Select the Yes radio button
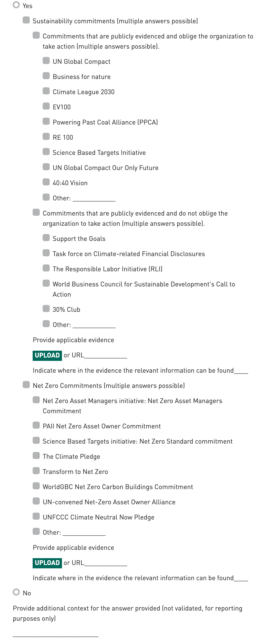This screenshot has width=277, height=644. coord(16,5)
